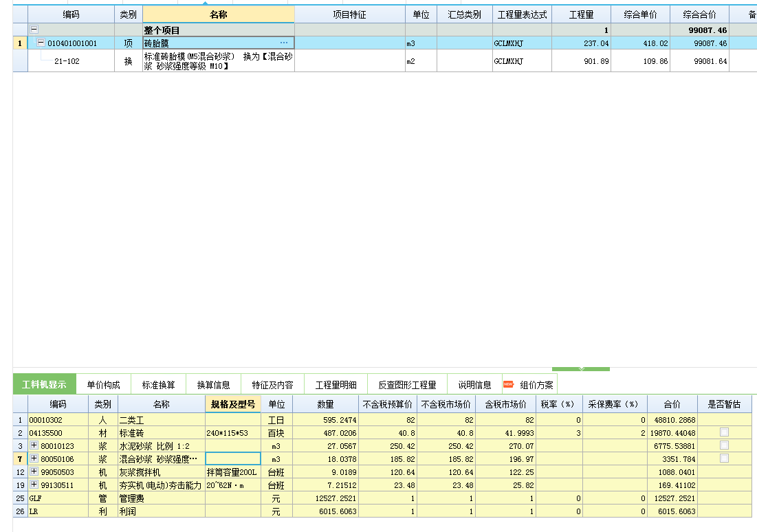The width and height of the screenshot is (757, 532).
Task: Expand machine row 99130511
Action: point(34,484)
